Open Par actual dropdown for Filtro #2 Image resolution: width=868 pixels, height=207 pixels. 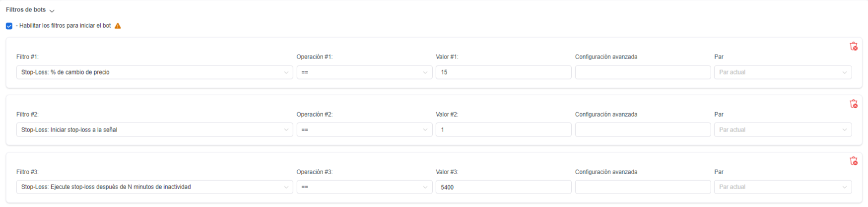tap(783, 130)
